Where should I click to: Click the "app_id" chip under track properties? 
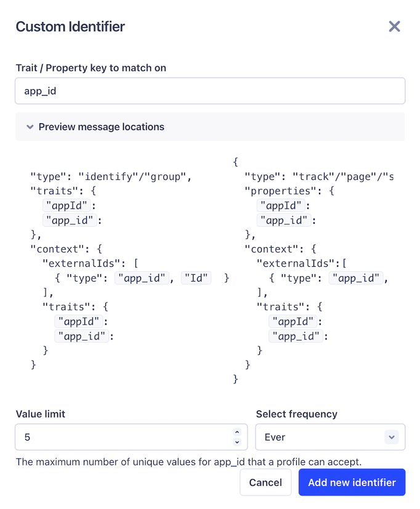click(x=284, y=220)
